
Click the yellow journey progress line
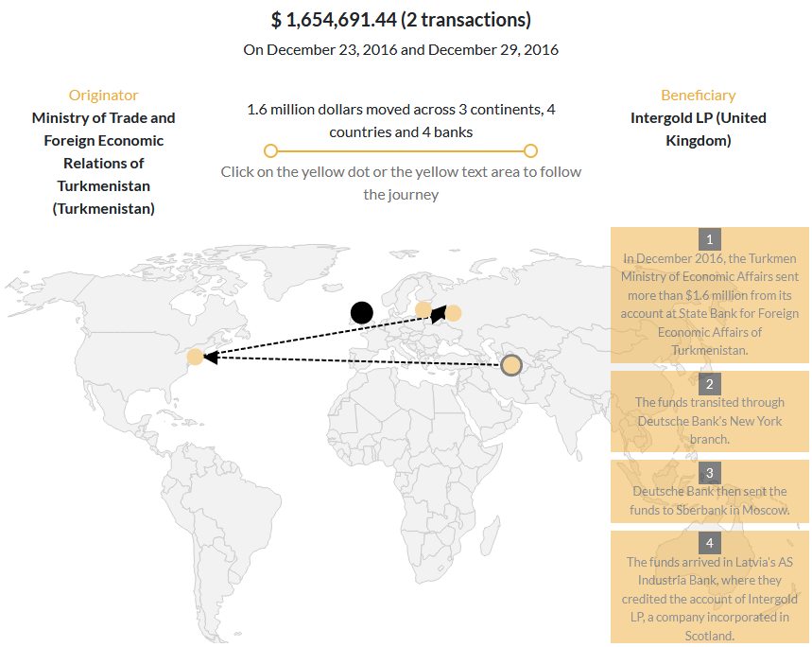point(400,151)
